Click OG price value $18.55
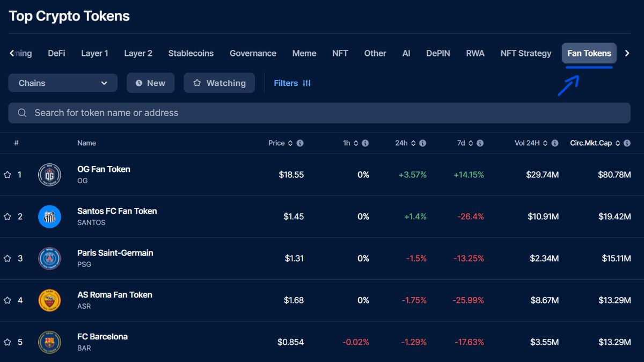The width and height of the screenshot is (644, 362). click(x=291, y=175)
